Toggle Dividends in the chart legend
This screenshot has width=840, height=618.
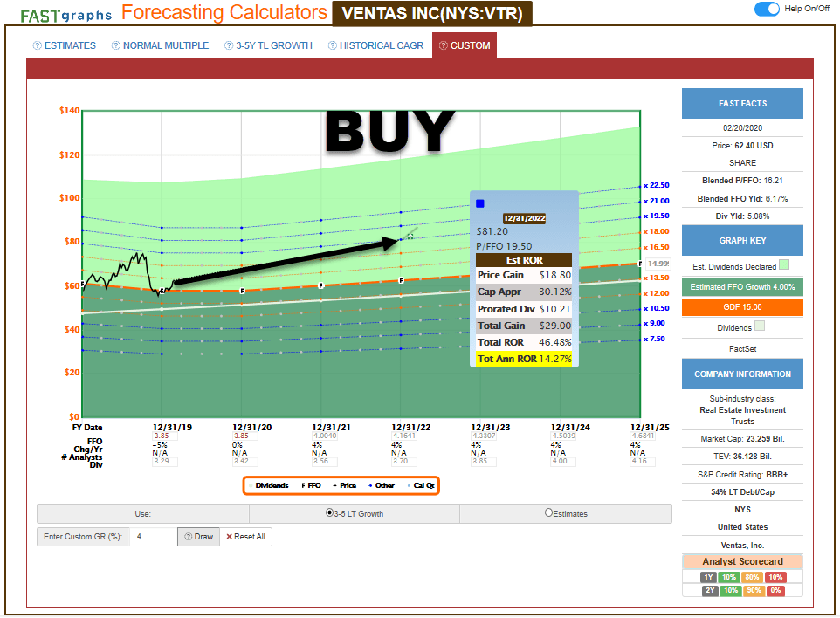point(270,485)
